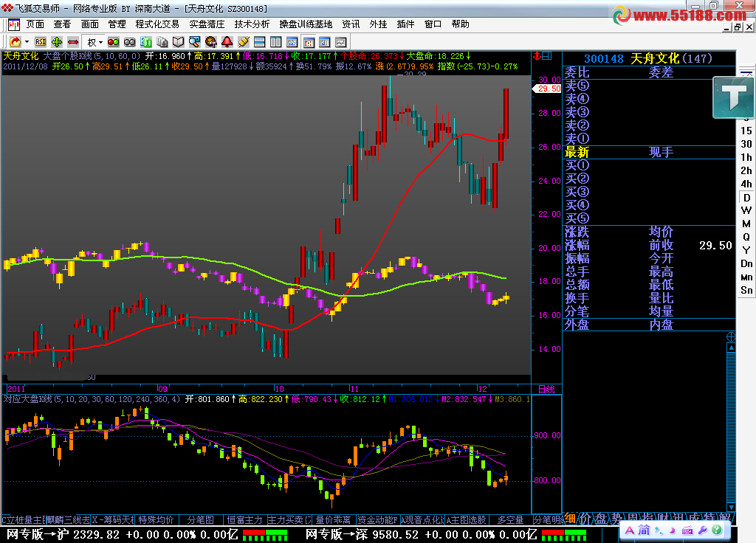The image size is (756, 543).
Task: Expand the dropdown arrow beside folder icon
Action: coord(27,42)
